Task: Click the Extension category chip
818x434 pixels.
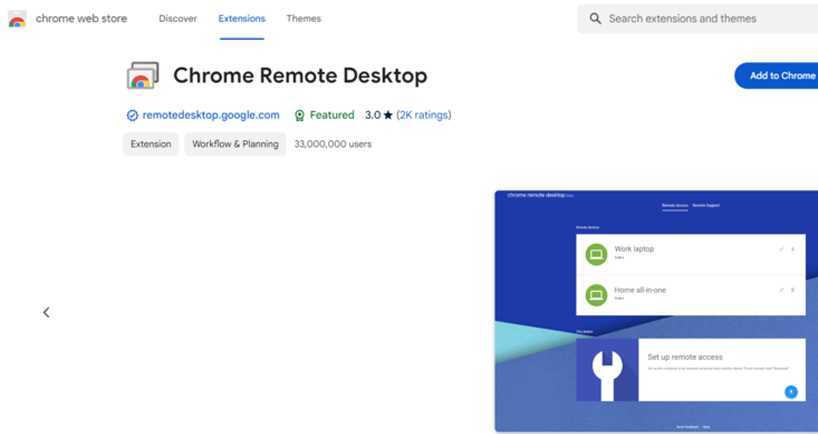Action: click(151, 144)
